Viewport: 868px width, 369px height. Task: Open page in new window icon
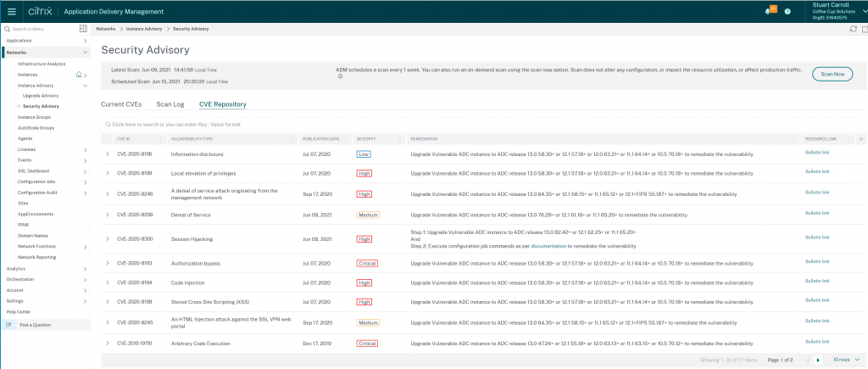(865, 29)
